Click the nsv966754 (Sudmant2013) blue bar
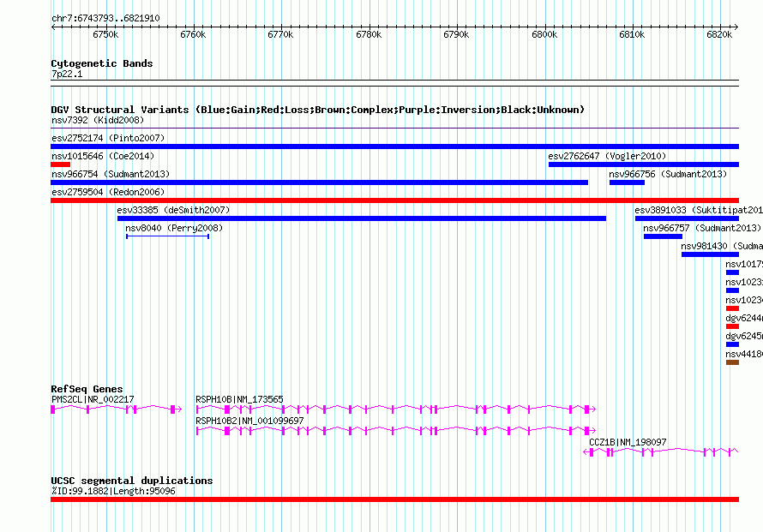 click(319, 182)
